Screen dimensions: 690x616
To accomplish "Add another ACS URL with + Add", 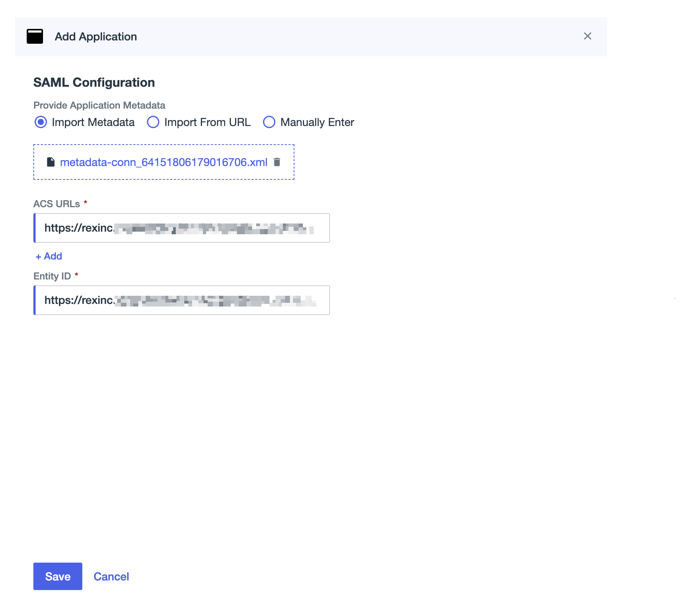I will tap(49, 256).
